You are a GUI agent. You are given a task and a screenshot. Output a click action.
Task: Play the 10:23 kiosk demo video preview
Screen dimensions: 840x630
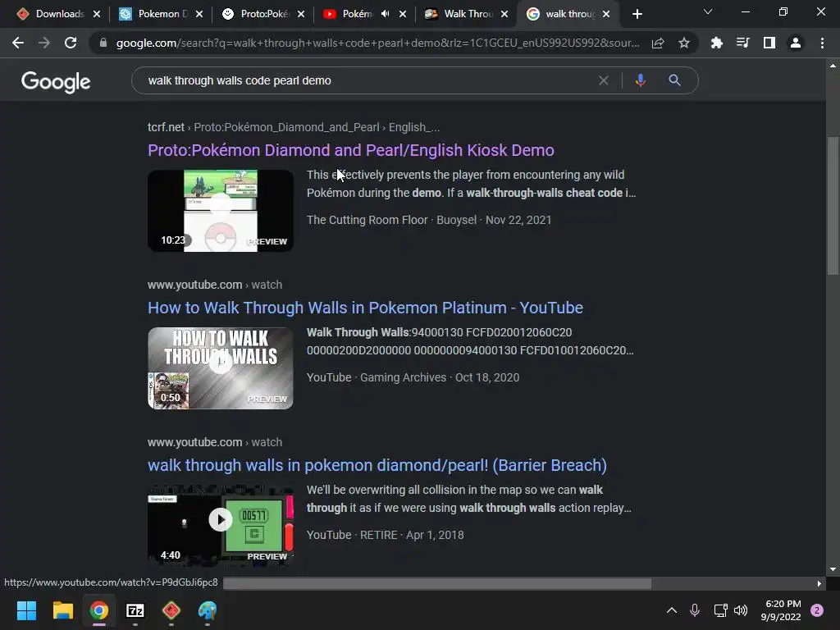coord(220,211)
